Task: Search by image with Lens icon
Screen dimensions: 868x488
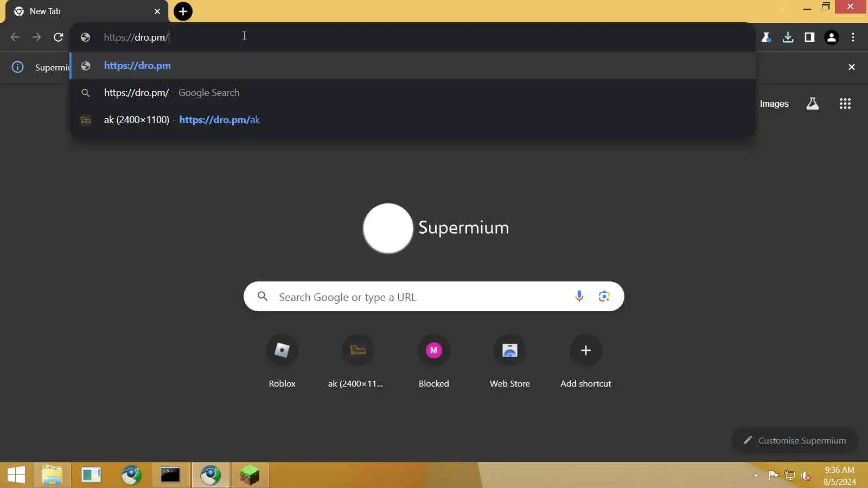Action: [604, 296]
